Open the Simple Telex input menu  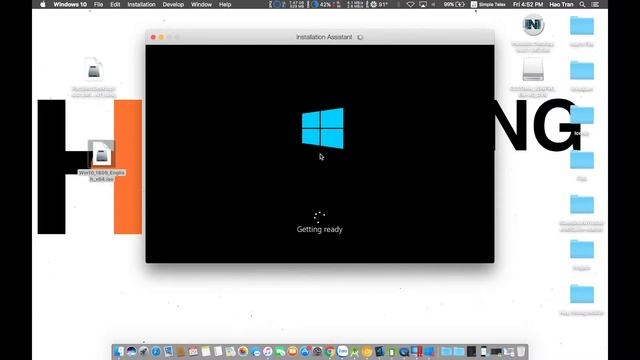click(x=488, y=4)
